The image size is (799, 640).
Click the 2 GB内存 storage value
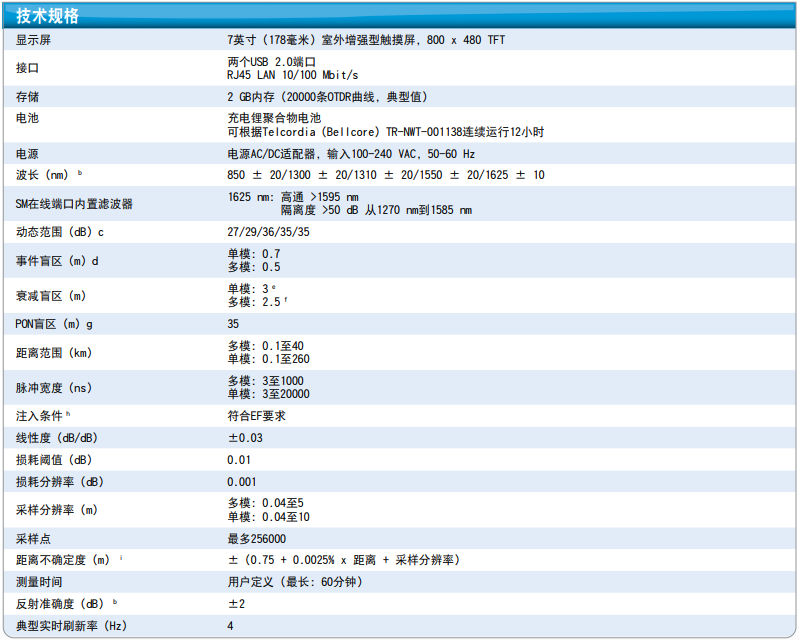[x=327, y=97]
